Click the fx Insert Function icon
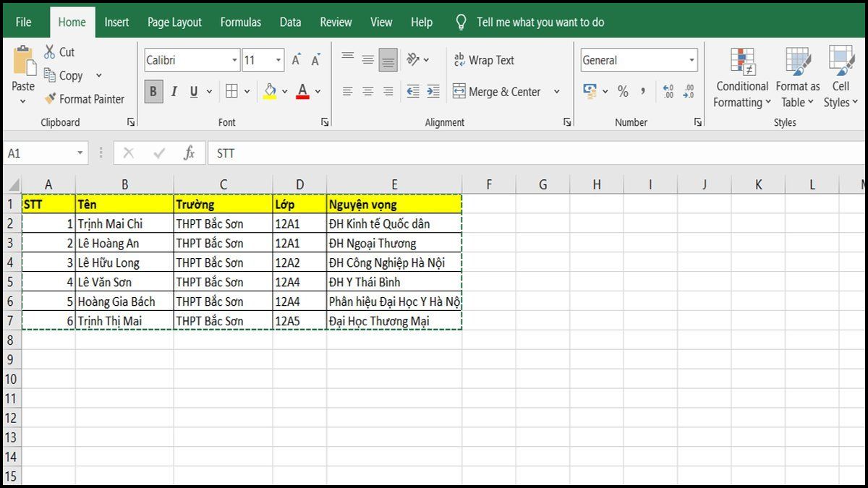The width and height of the screenshot is (868, 488). pyautogui.click(x=189, y=153)
